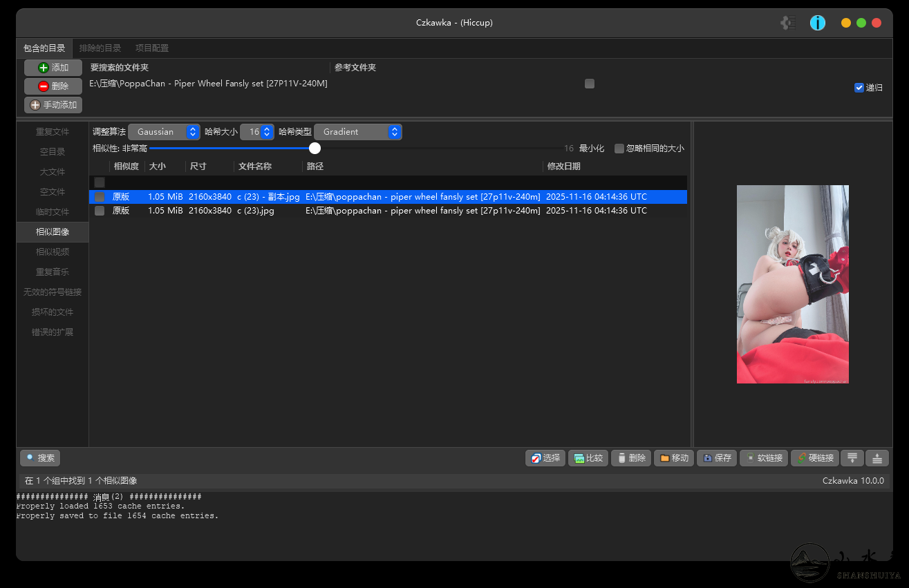Click the 相似性 similarity slider handle
The width and height of the screenshot is (909, 588).
point(315,149)
